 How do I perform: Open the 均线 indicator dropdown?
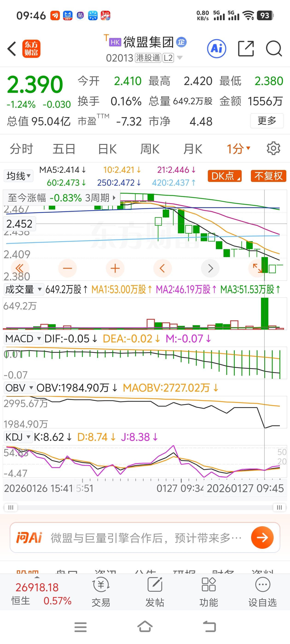click(18, 176)
